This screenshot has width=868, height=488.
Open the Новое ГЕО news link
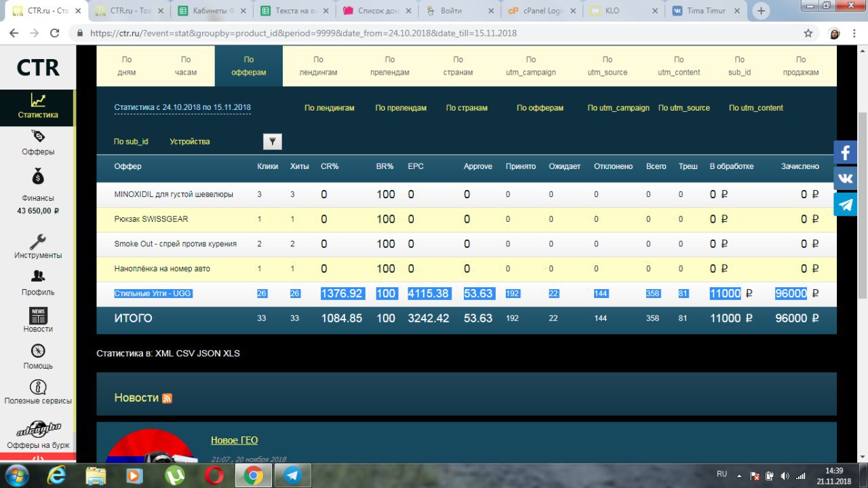click(234, 440)
